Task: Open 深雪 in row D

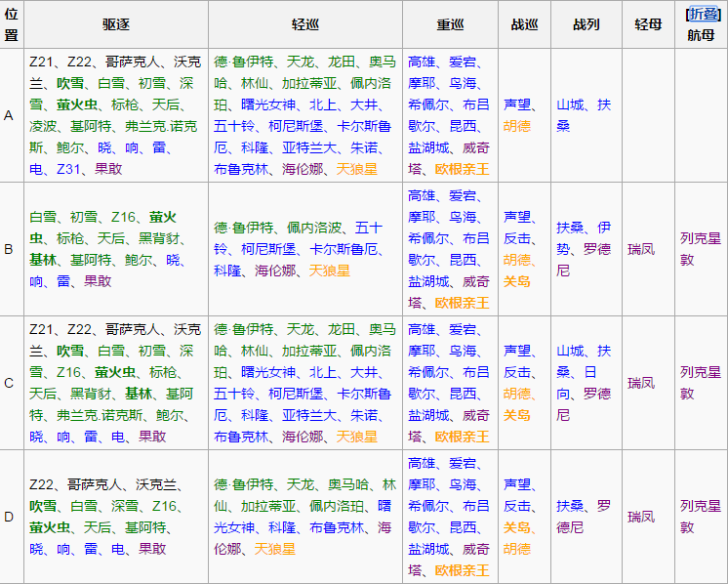Action: pos(125,506)
